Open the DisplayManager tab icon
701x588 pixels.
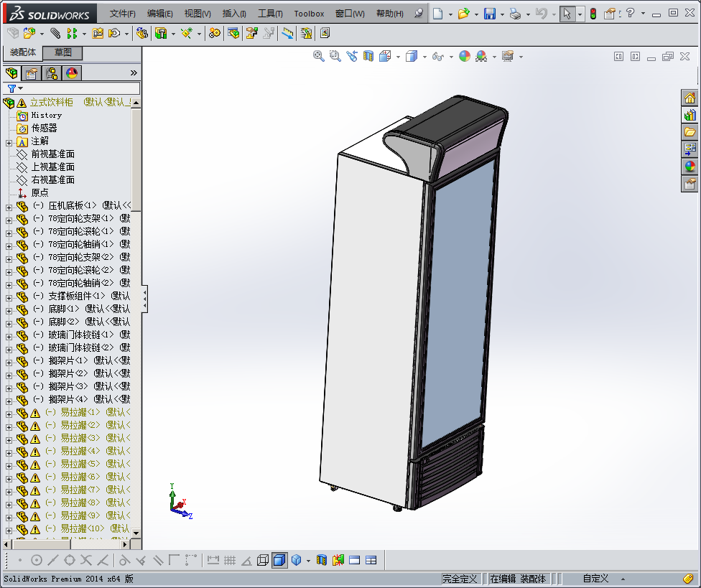72,73
